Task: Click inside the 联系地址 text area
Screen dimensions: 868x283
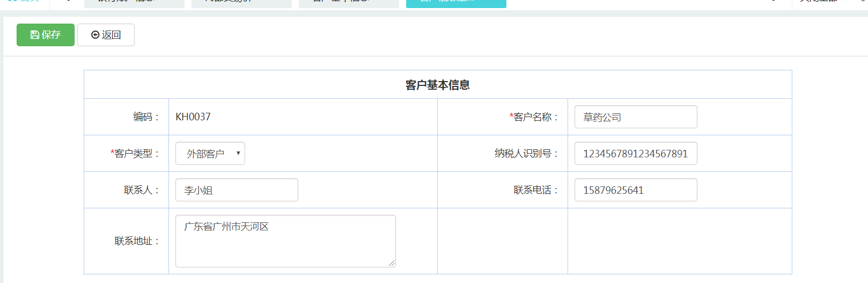Action: (x=285, y=241)
